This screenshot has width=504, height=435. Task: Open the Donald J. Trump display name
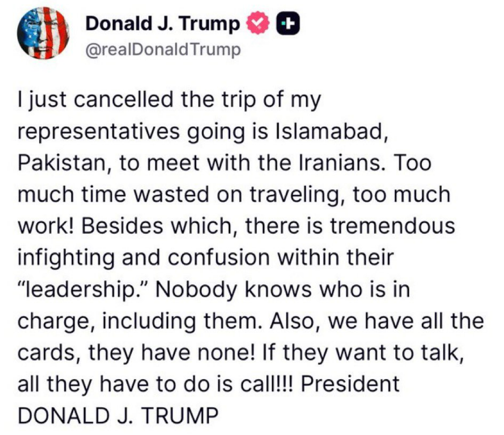[x=163, y=23]
